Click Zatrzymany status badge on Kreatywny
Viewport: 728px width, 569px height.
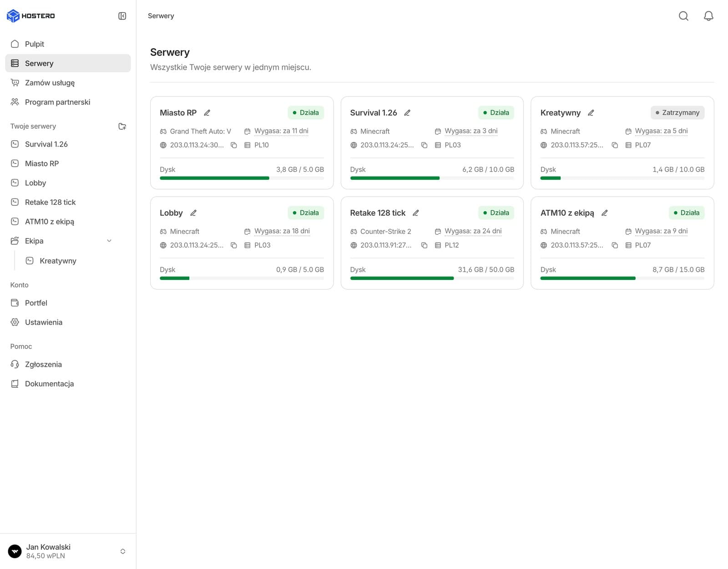(x=677, y=112)
